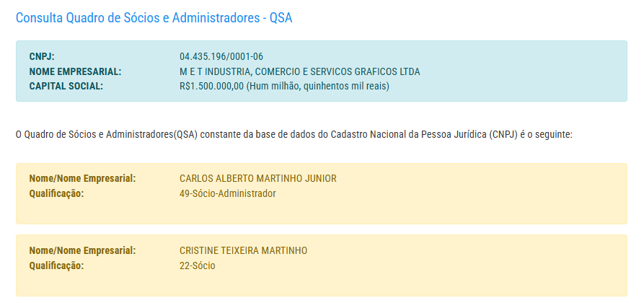Select the R$1.500.000,00 capital amount
Screen dimensions: 644x303
(x=211, y=87)
